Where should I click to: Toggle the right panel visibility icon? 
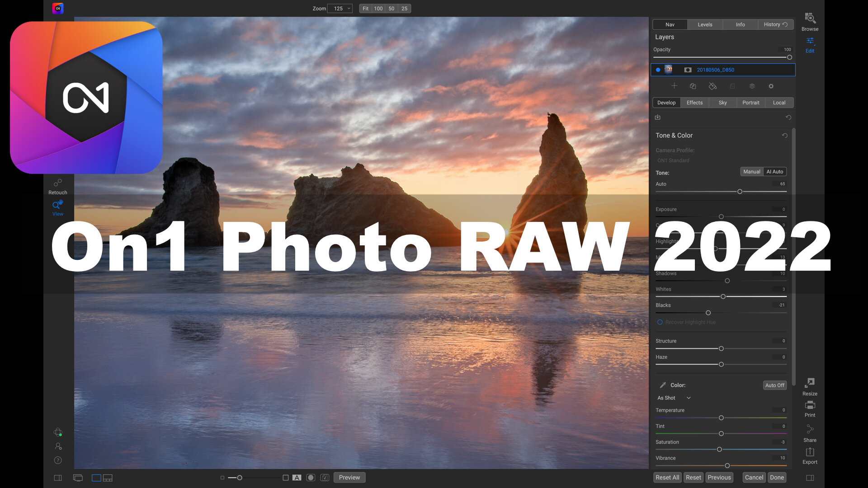point(810,478)
